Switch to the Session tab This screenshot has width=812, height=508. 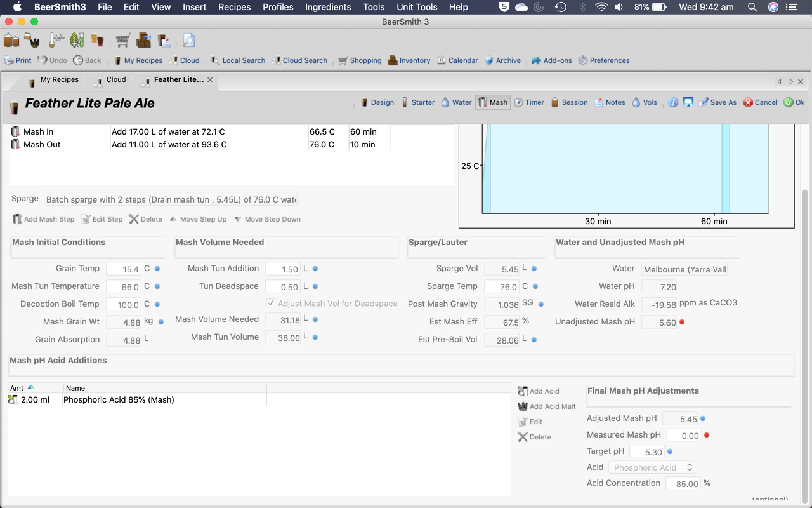tap(569, 102)
